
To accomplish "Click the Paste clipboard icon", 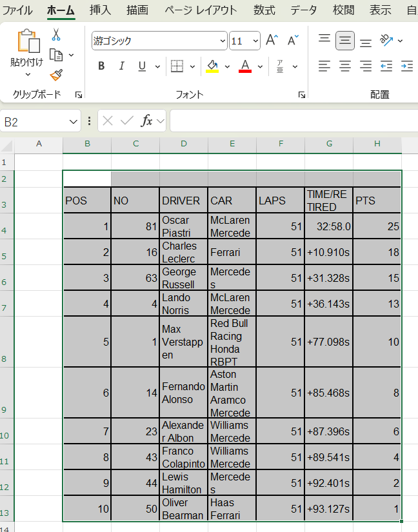I will tap(28, 41).
